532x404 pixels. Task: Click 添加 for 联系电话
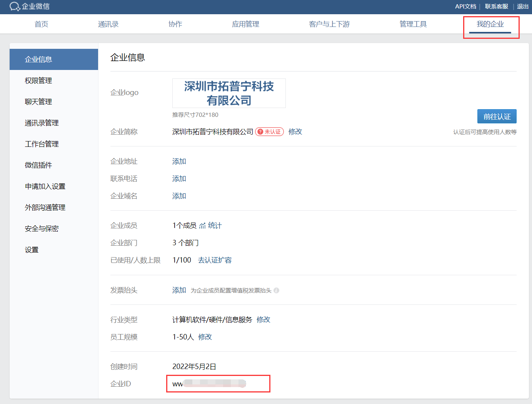click(179, 179)
